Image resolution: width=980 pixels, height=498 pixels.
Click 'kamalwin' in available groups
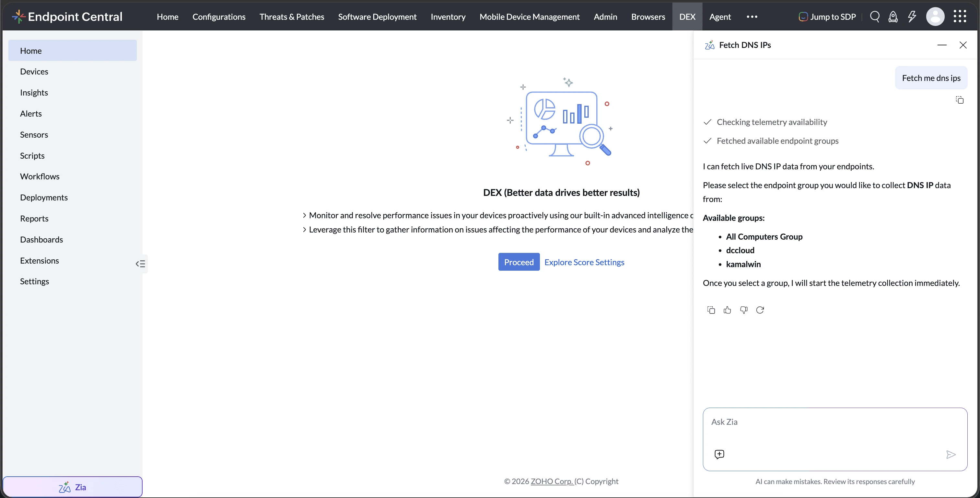(x=743, y=264)
